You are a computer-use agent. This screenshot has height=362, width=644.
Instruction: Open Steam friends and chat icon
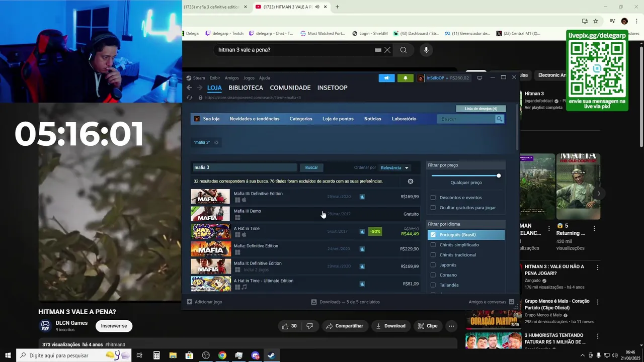point(512,302)
